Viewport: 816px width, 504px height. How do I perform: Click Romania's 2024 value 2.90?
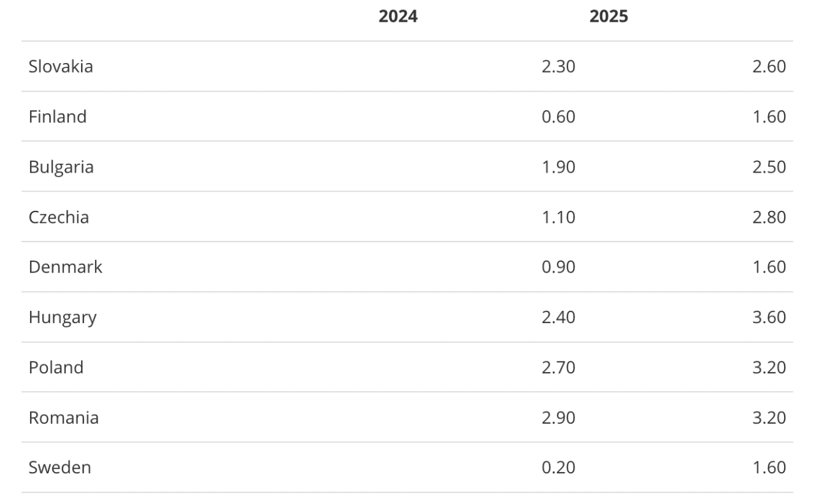[x=558, y=418]
